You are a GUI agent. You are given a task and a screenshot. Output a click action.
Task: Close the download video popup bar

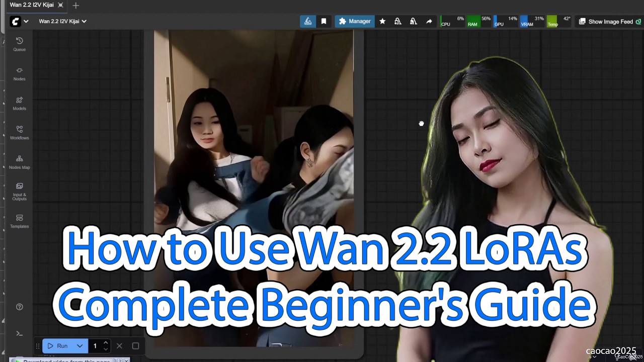(x=126, y=360)
